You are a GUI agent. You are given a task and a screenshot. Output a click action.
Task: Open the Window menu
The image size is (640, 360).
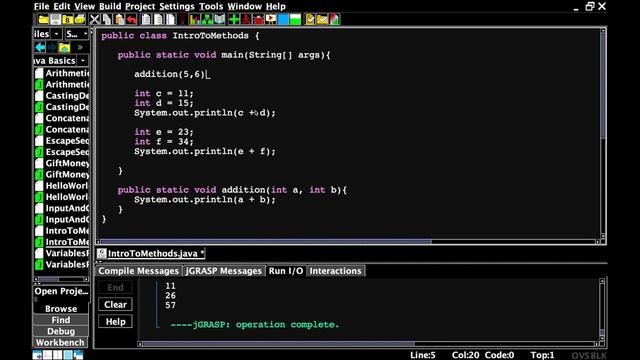pyautogui.click(x=244, y=6)
